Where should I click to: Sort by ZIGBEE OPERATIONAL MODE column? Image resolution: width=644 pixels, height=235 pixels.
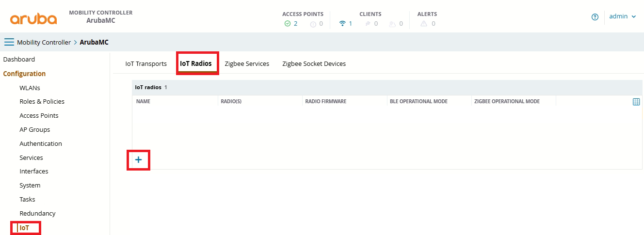507,102
